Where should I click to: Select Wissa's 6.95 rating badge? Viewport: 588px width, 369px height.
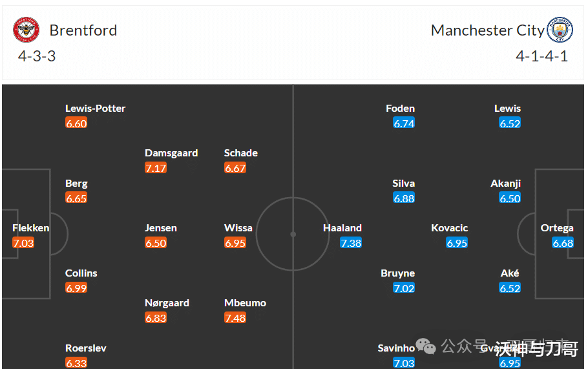click(x=235, y=243)
